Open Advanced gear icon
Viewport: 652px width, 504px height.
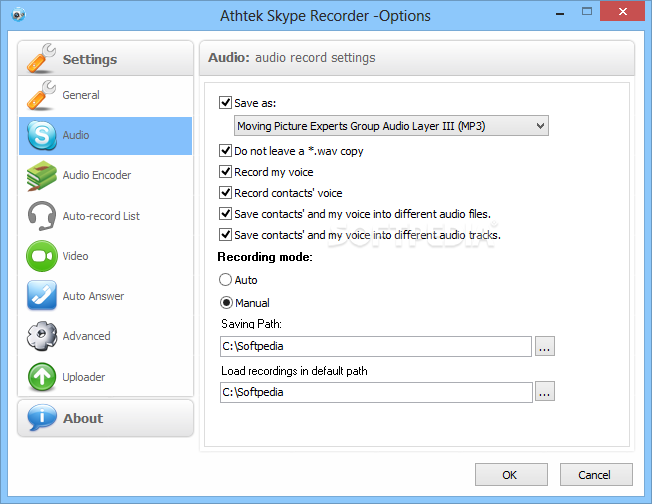click(x=42, y=336)
